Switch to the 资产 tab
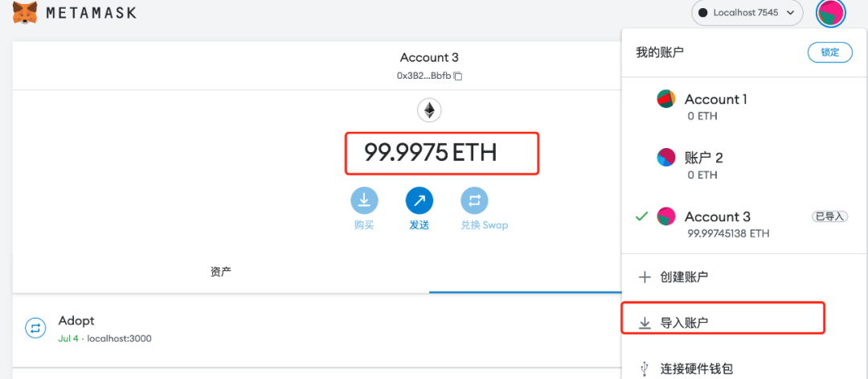This screenshot has height=379, width=868. [x=221, y=272]
